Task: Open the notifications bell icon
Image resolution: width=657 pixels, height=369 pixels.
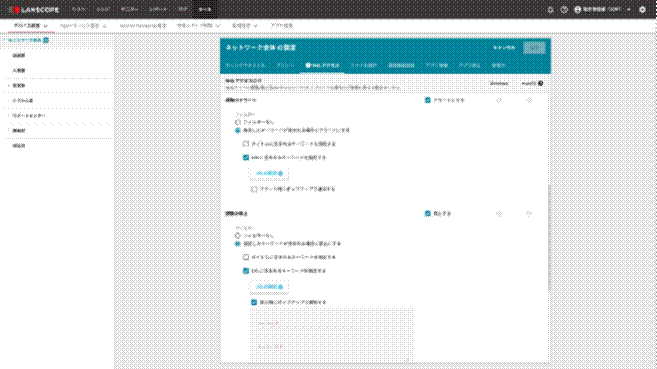Action: [x=551, y=9]
